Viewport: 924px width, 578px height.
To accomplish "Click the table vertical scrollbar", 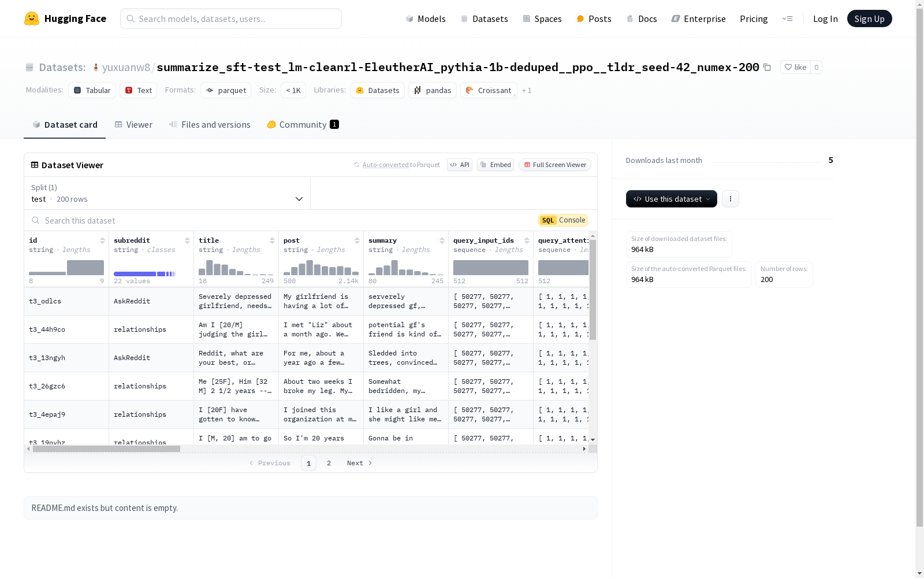I will pos(593,289).
